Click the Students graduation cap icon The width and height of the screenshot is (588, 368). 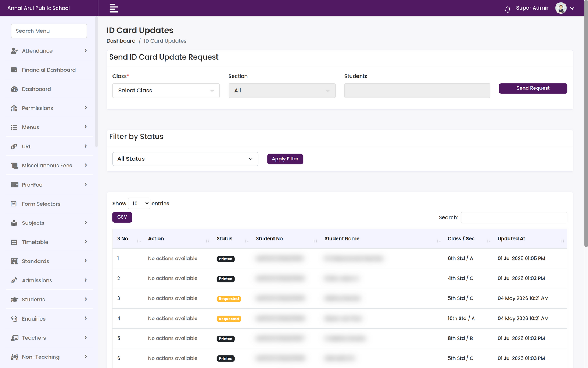[14, 300]
